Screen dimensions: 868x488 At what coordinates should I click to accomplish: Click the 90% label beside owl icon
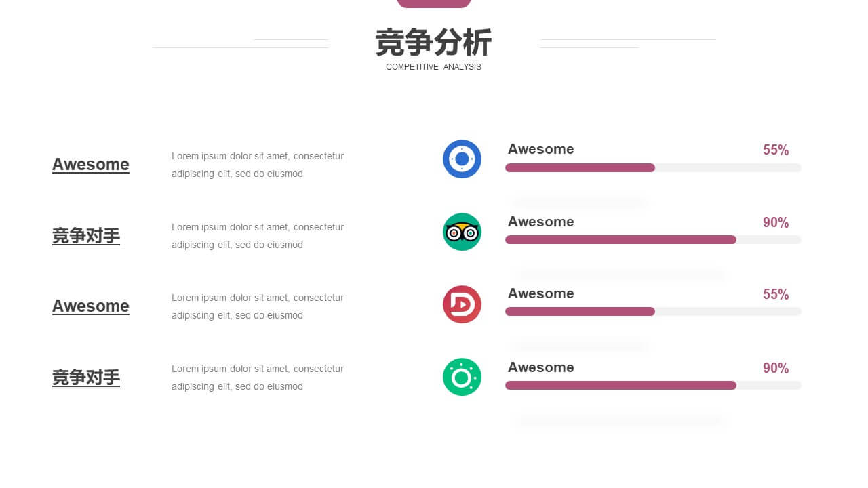[x=776, y=222]
